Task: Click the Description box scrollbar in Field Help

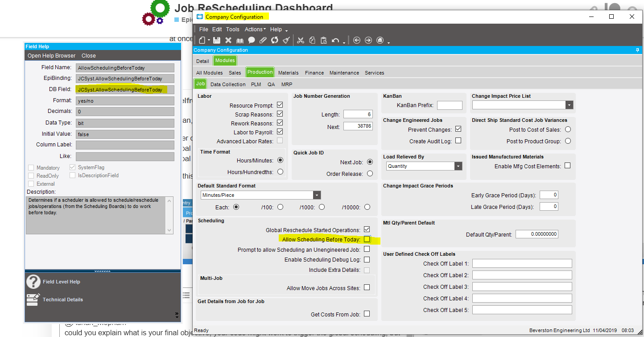Action: (x=169, y=215)
